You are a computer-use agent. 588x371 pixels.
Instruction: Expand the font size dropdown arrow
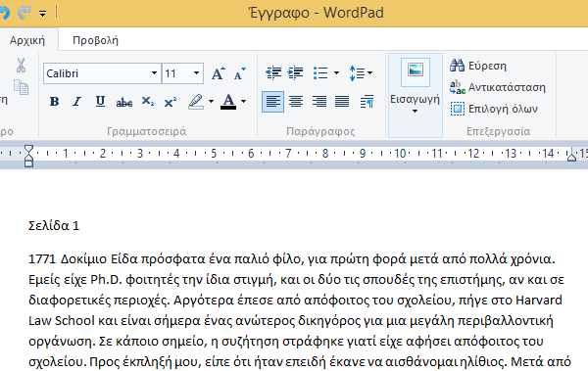click(x=197, y=73)
